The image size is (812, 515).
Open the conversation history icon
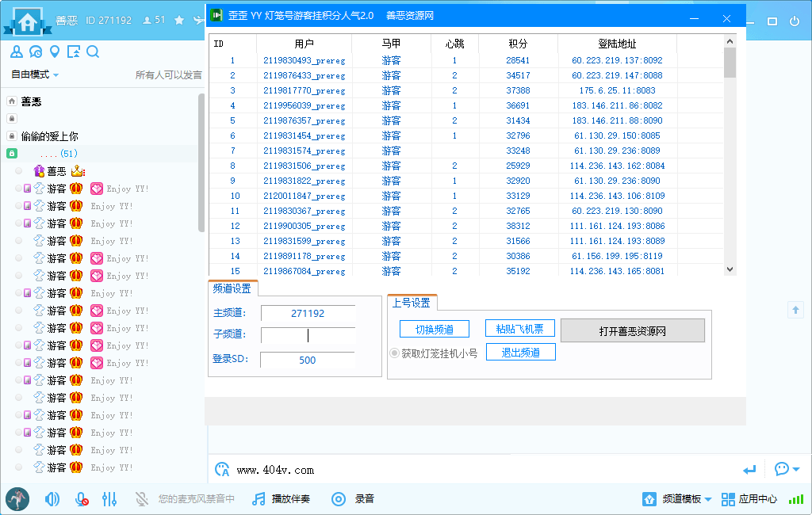tap(36, 51)
